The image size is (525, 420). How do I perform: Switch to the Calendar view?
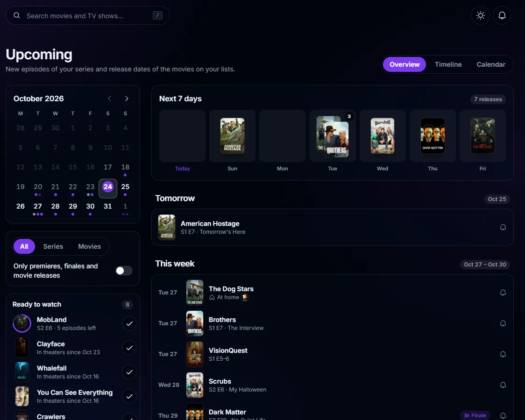(x=491, y=64)
